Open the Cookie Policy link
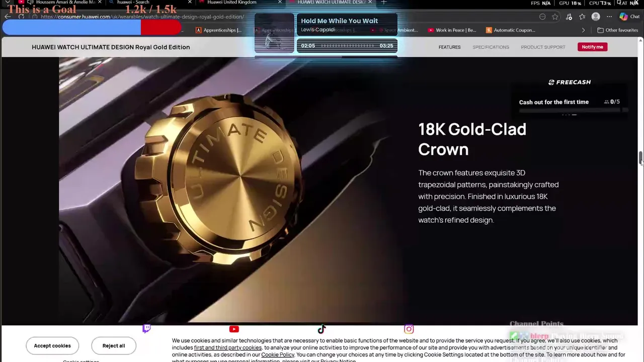 coord(278,354)
